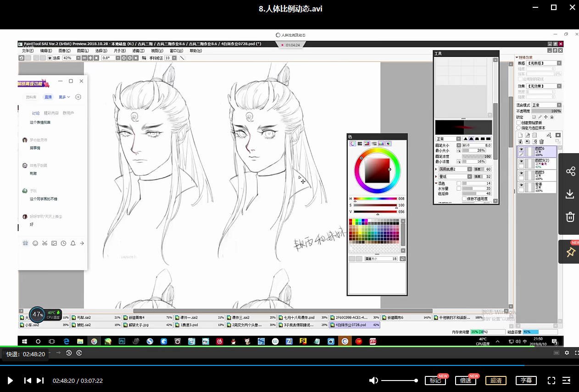Open the playlist icon at bottom right
This screenshot has width=579, height=392.
click(567, 381)
